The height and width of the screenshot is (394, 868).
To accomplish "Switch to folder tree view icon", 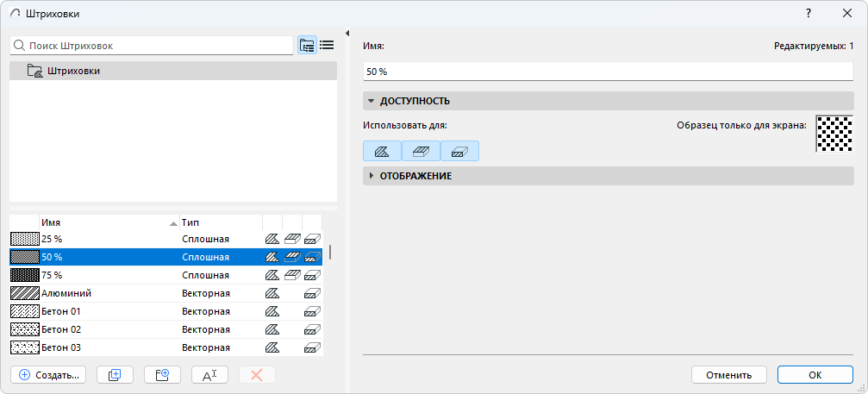I will click(x=307, y=46).
